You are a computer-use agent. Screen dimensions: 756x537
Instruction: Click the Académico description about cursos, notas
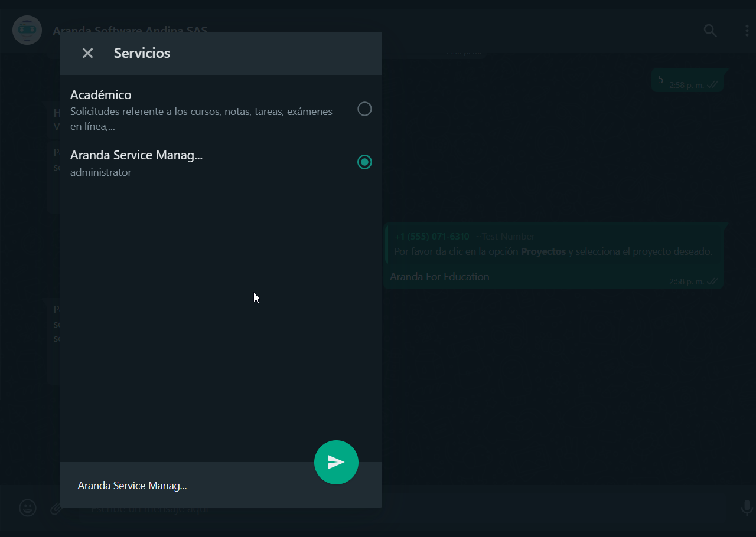click(x=201, y=119)
